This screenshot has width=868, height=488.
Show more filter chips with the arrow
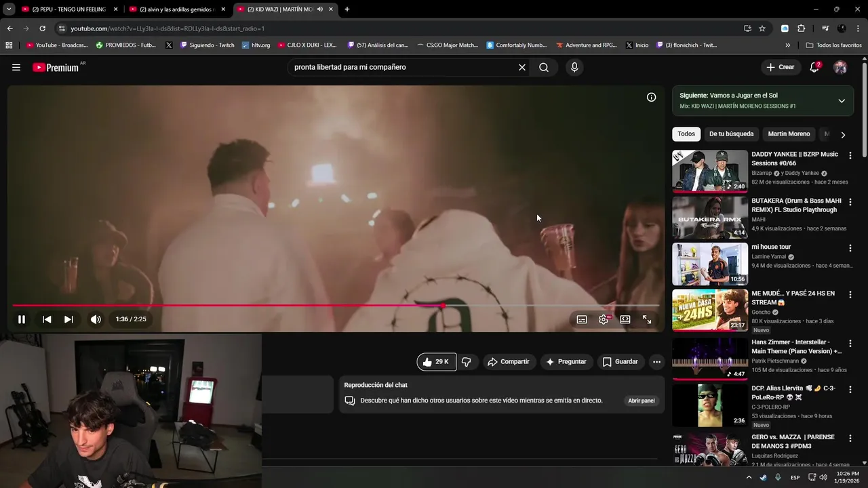843,134
